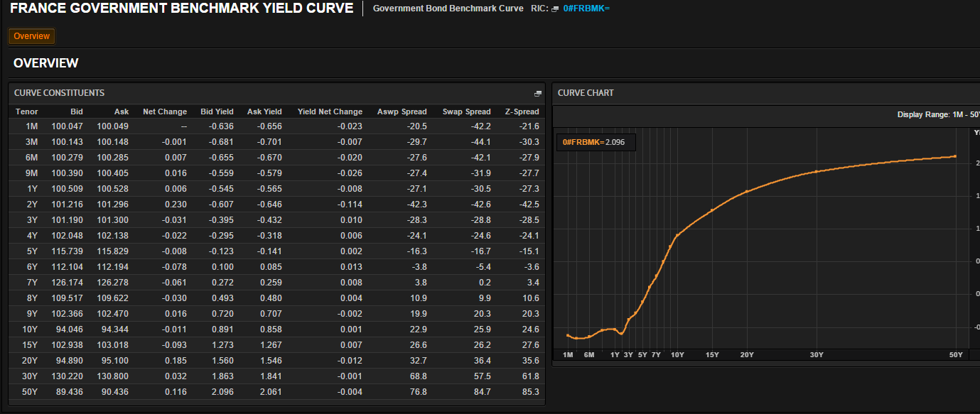Click the Yield Net Change column header

tap(330, 111)
